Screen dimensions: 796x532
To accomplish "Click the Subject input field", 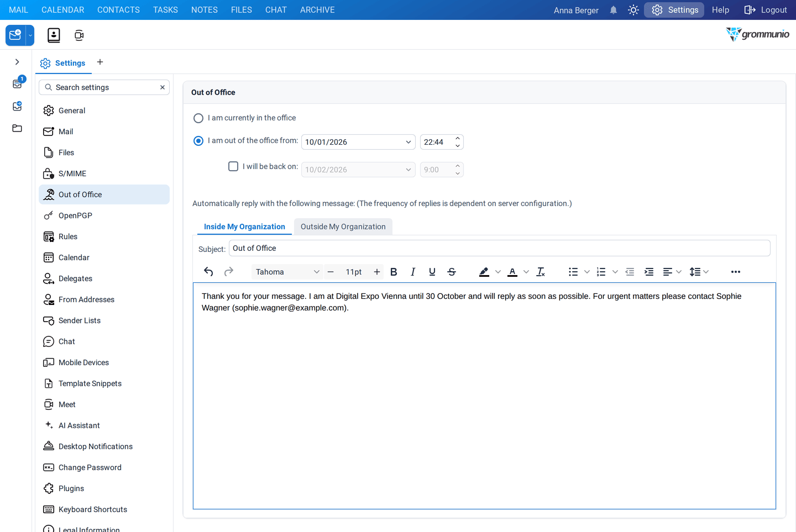I will click(x=500, y=248).
